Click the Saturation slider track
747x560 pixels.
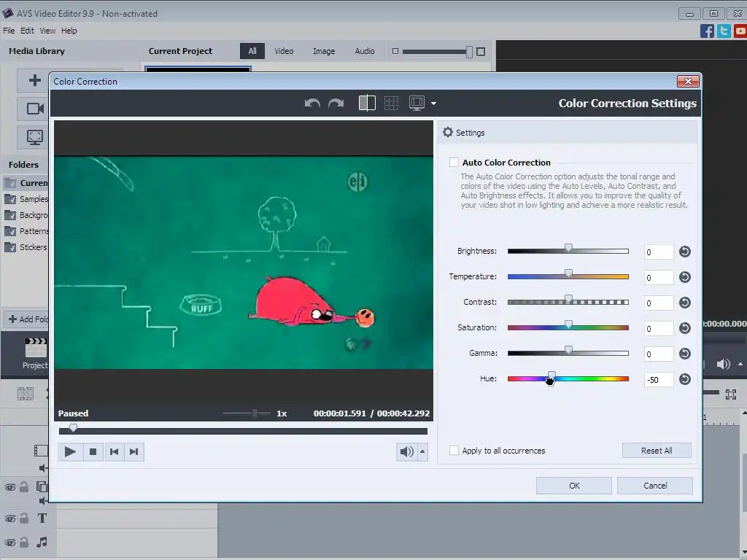pos(568,327)
